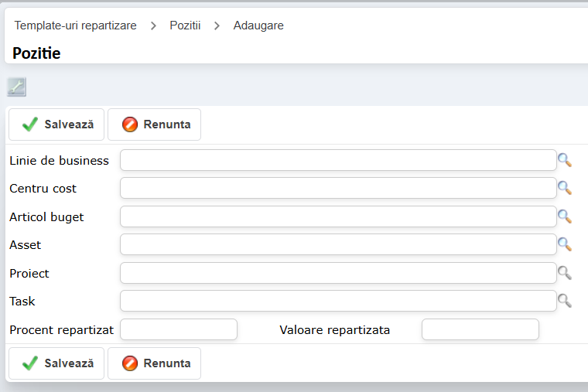Select the Adaugare breadcrumb item
Viewport: 588px width, 392px height.
click(x=258, y=26)
